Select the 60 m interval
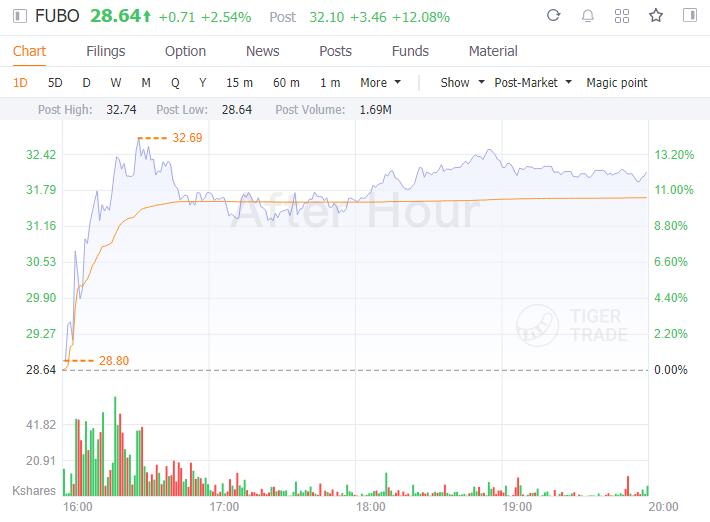This screenshot has width=710, height=522. [286, 83]
